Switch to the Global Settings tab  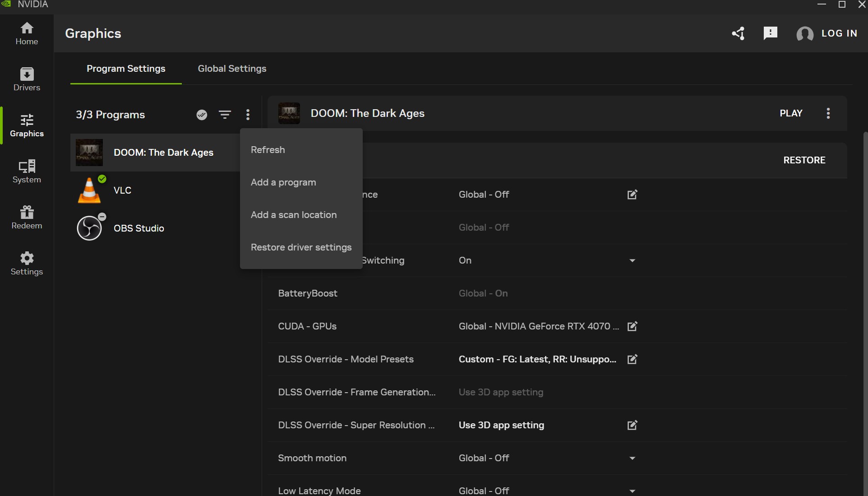tap(232, 69)
